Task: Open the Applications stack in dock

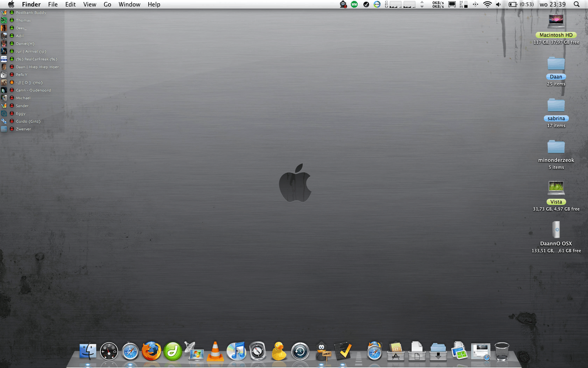Action: pos(396,351)
